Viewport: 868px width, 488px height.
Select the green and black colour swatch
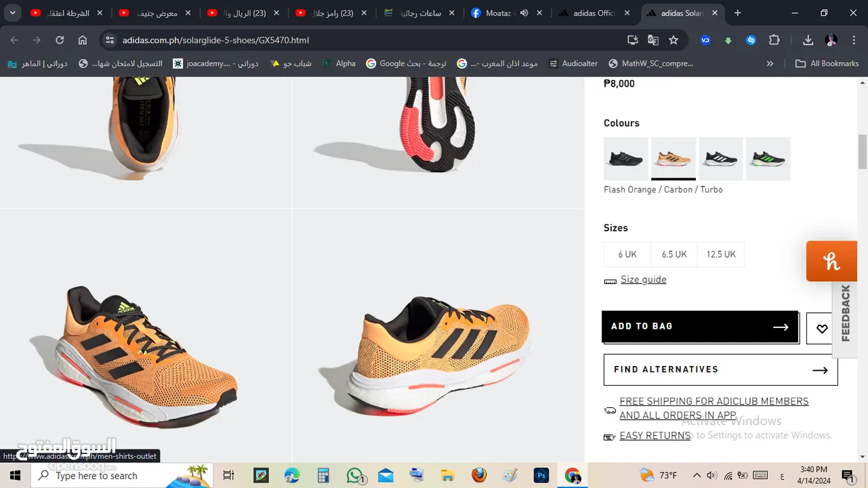(x=768, y=159)
